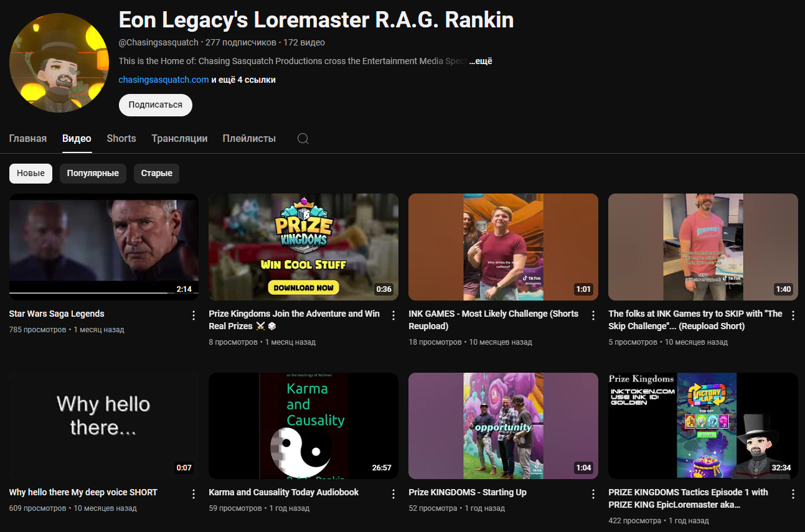
Task: Switch to the Видео tab
Action: point(77,138)
